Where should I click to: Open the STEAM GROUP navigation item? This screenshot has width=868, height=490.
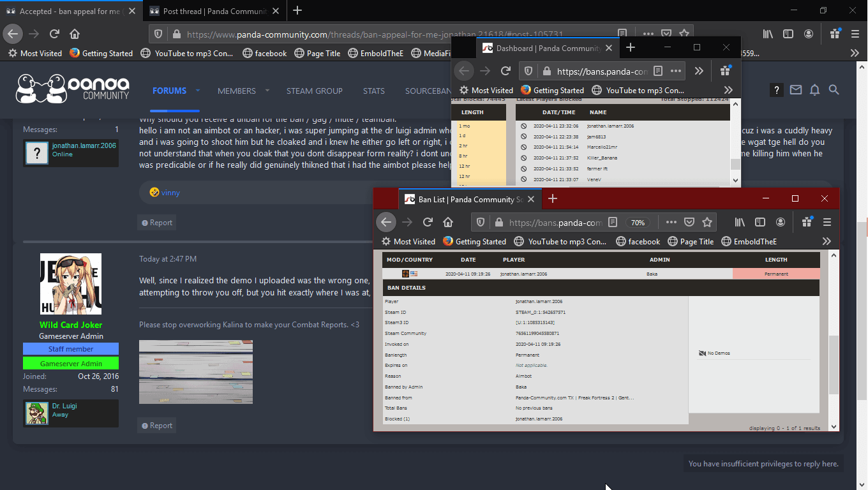pyautogui.click(x=314, y=91)
